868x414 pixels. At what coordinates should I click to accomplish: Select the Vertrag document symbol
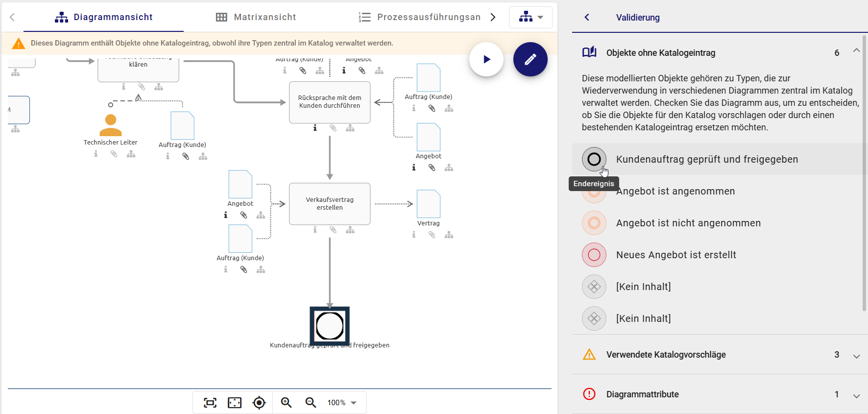click(429, 204)
